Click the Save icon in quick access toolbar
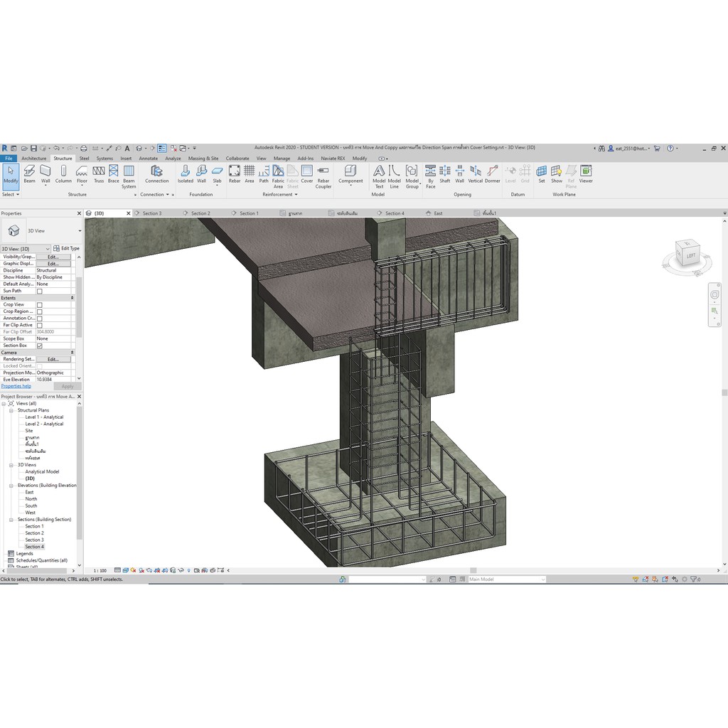728x728 pixels. click(x=33, y=148)
